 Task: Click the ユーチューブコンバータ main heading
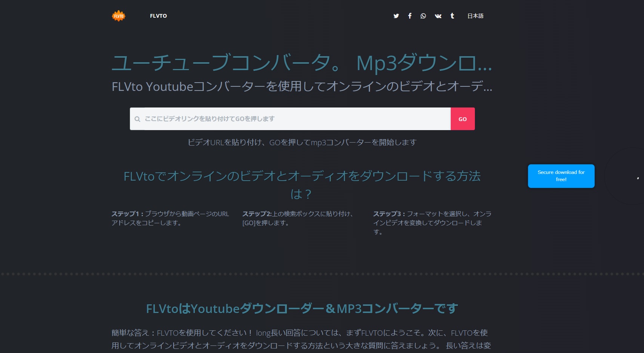click(302, 63)
